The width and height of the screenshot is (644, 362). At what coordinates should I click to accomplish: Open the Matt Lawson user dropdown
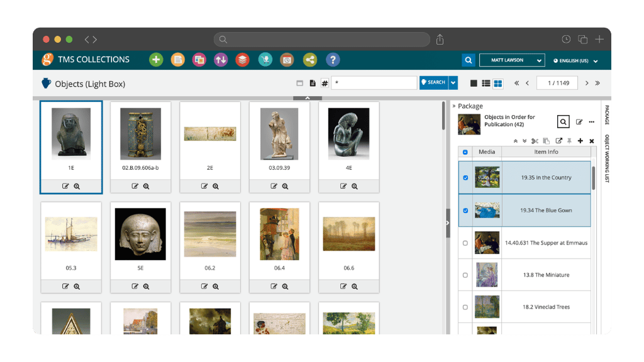[x=512, y=60]
